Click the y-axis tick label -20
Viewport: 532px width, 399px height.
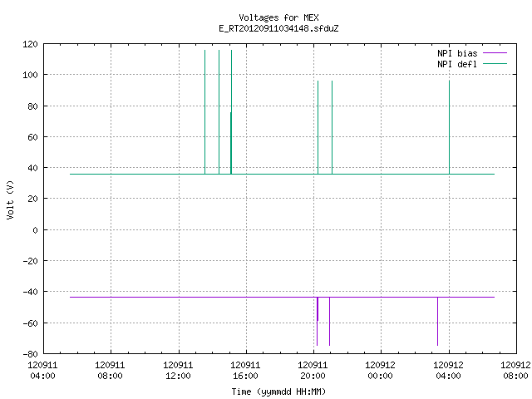(30, 261)
